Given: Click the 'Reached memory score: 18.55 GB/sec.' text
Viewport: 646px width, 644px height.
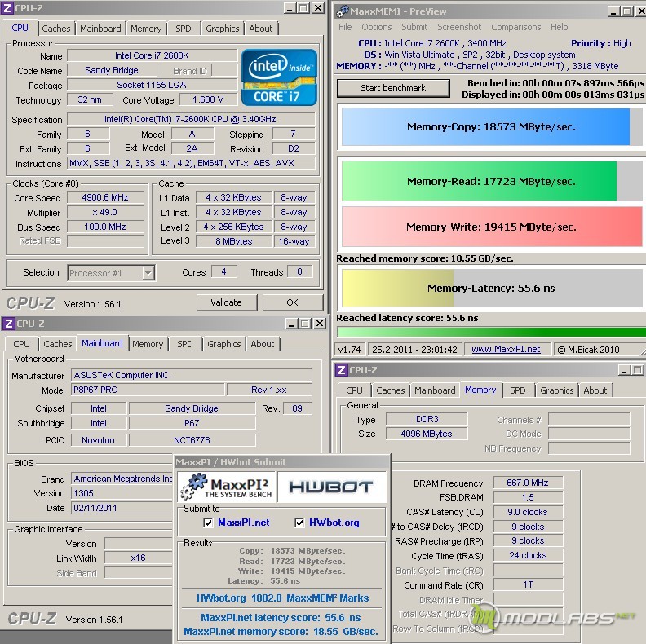Looking at the screenshot, I should (x=425, y=258).
